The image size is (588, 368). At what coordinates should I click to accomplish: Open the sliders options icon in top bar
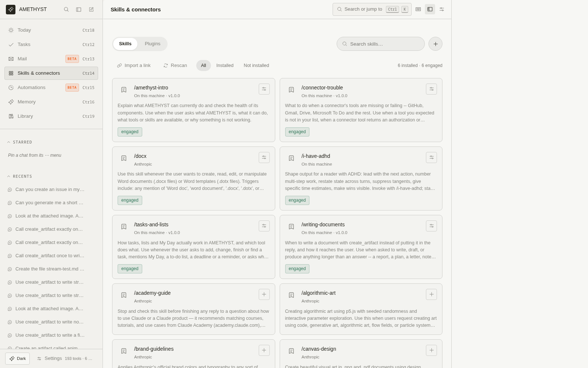click(x=442, y=9)
